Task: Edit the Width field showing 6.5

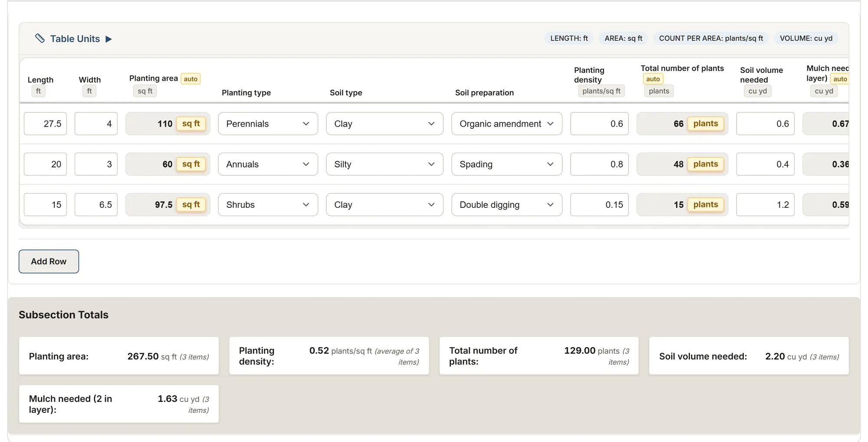Action: 96,204
